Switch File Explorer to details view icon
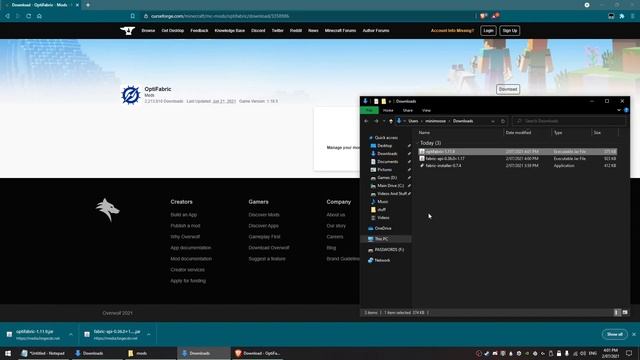This screenshot has height=360, width=640. click(x=617, y=313)
